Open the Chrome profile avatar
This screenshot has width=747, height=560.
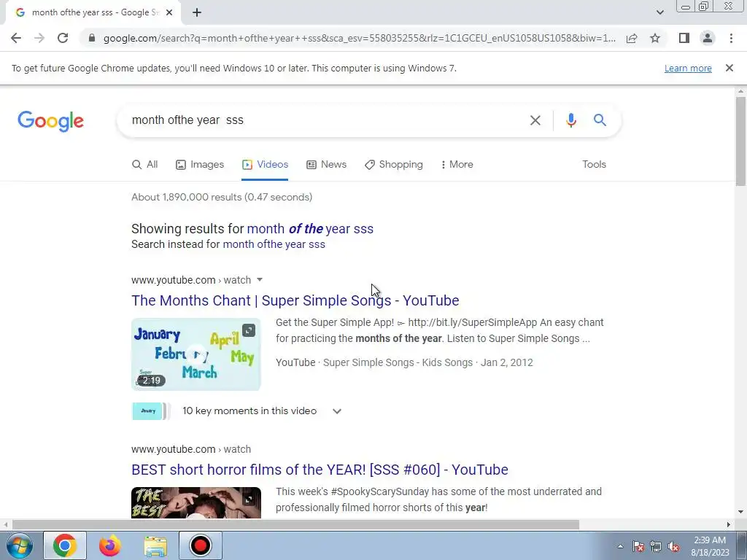click(708, 38)
